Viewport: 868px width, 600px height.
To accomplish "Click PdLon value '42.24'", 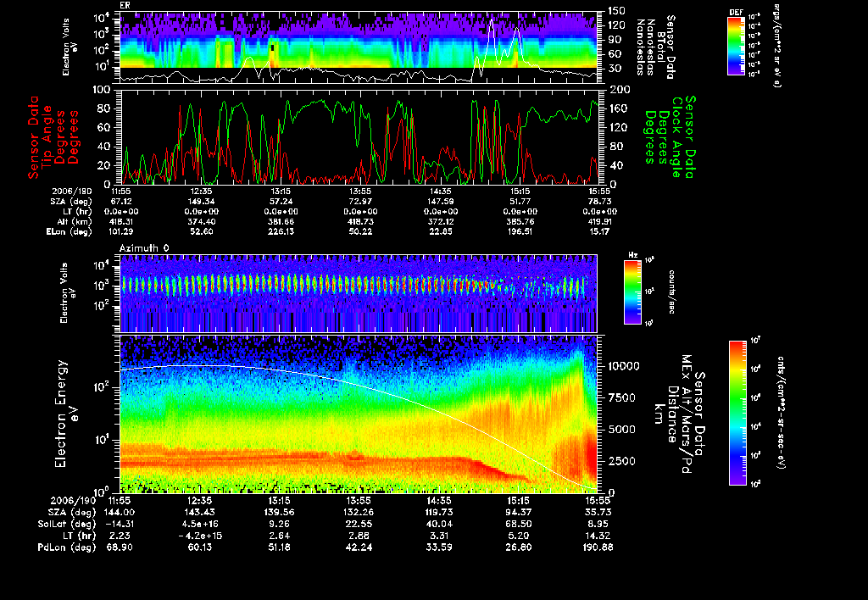I will coord(359,547).
